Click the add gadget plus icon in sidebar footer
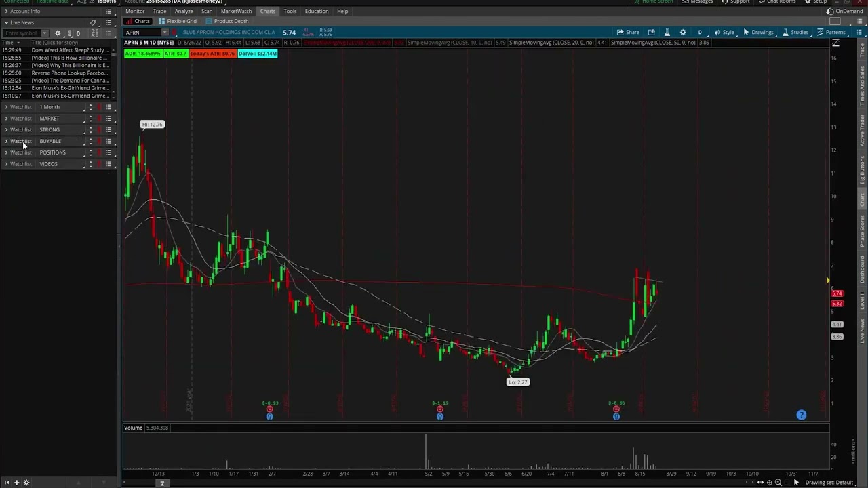Viewport: 868px width, 488px height. click(16, 483)
